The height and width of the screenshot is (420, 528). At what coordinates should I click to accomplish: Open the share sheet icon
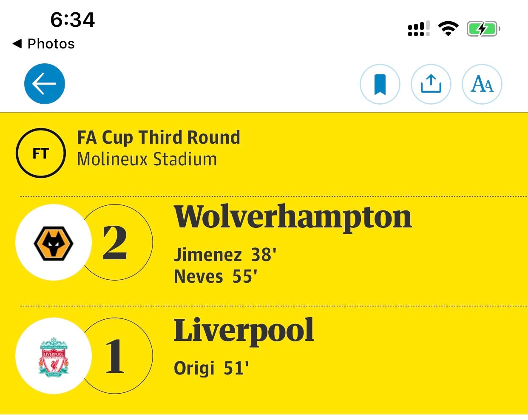pos(431,84)
